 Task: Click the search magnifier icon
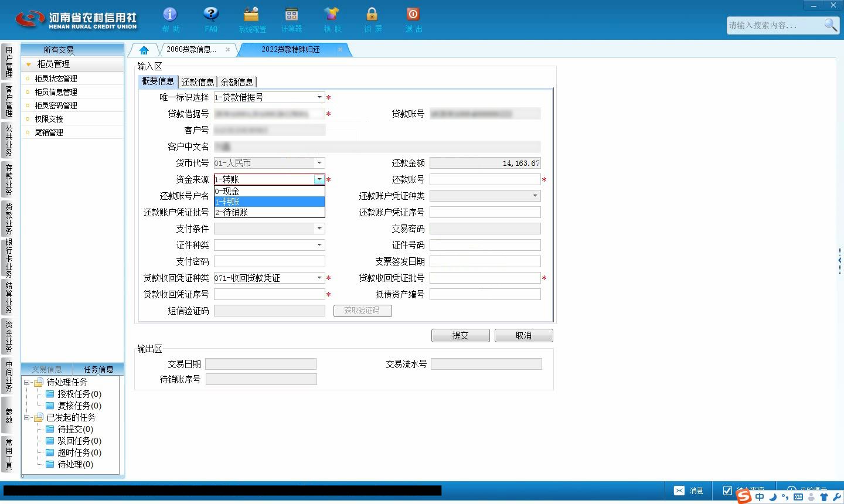831,25
